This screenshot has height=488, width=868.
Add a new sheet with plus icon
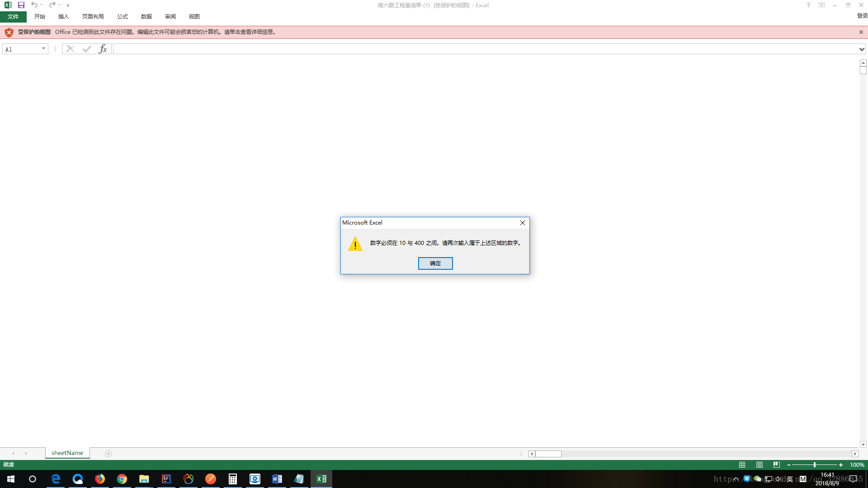click(108, 454)
